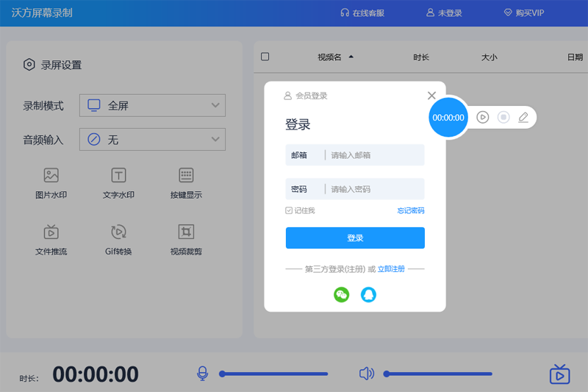The height and width of the screenshot is (392, 588).
Task: Click 购买VIP in the top bar
Action: tap(523, 13)
